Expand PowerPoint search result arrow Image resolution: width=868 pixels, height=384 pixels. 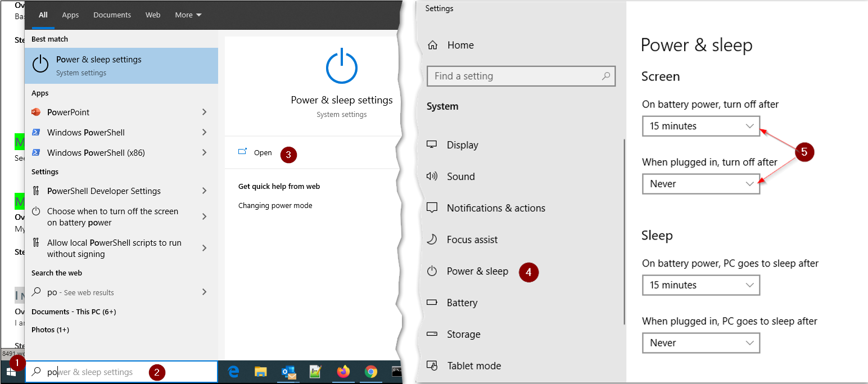click(x=204, y=112)
